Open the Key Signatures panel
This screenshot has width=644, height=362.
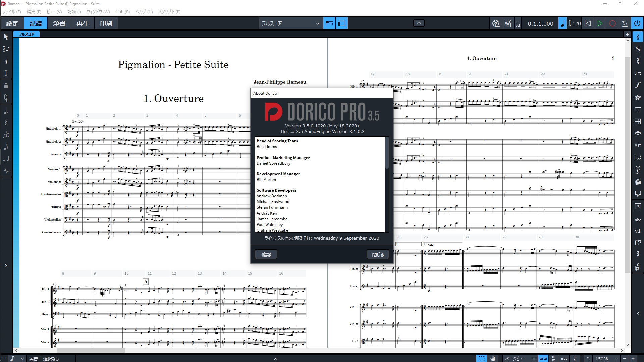click(638, 49)
